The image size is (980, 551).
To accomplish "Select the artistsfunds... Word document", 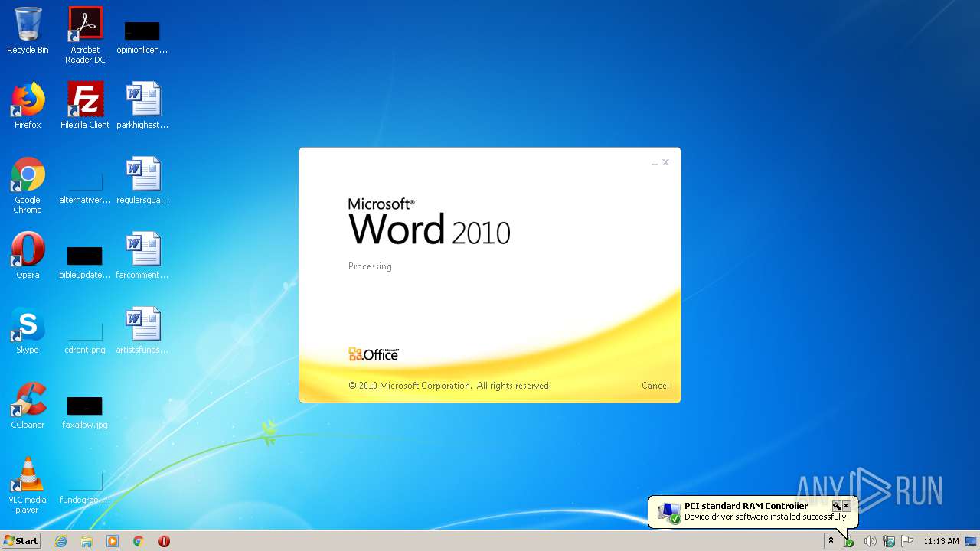I will pyautogui.click(x=142, y=331).
